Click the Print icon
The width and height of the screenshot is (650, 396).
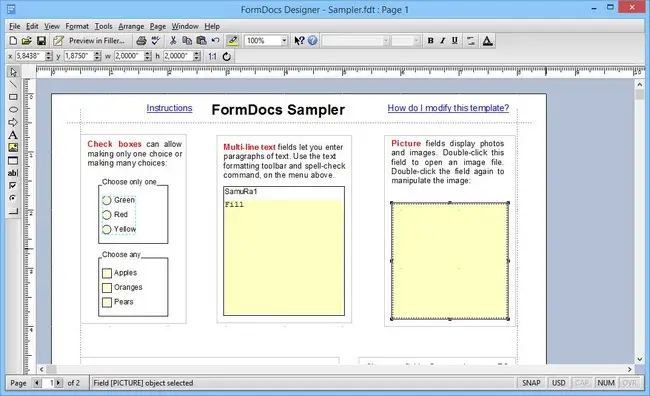tap(141, 41)
